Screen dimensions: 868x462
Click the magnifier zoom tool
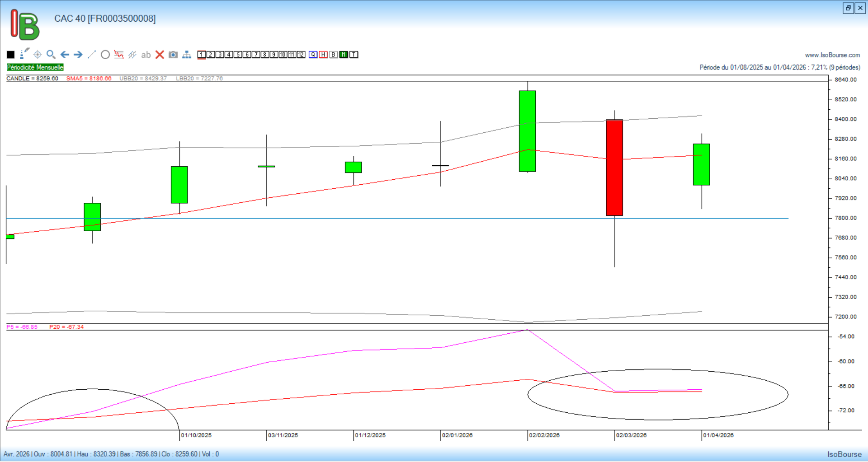tap(51, 55)
